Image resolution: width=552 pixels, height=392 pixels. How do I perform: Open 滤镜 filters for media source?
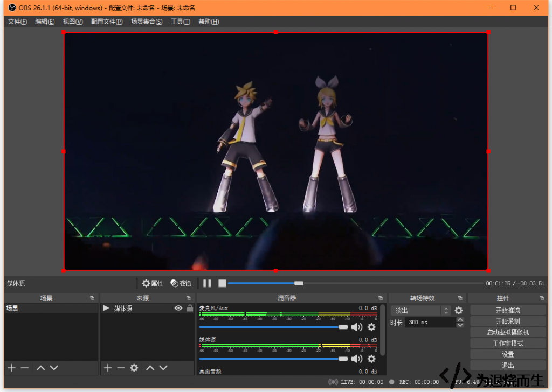[x=181, y=283]
